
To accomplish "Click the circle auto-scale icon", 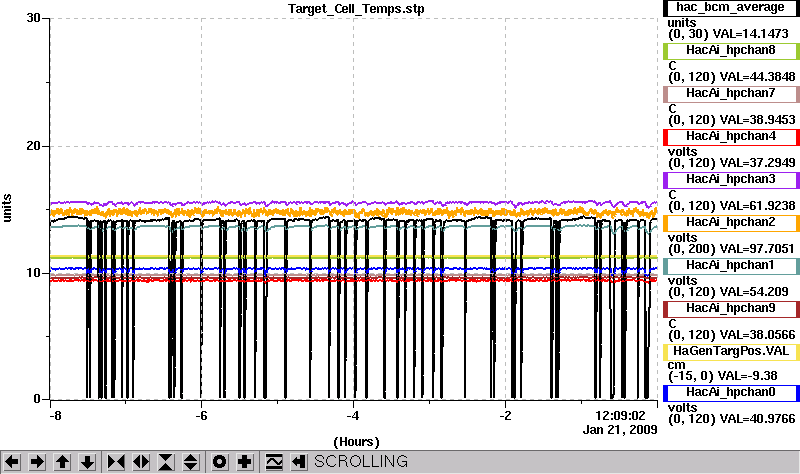I will pyautogui.click(x=220, y=462).
